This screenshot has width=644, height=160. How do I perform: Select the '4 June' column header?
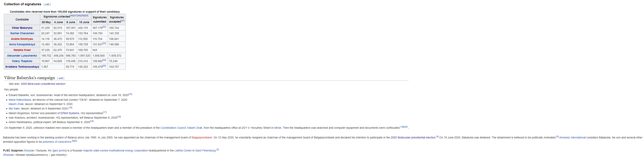pyautogui.click(x=58, y=22)
